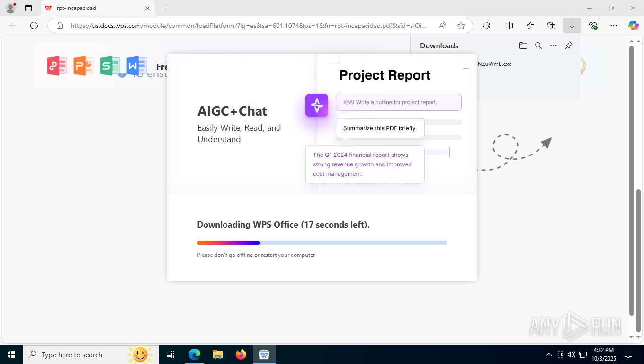Open the clock showing 4:32 PM

click(x=603, y=355)
